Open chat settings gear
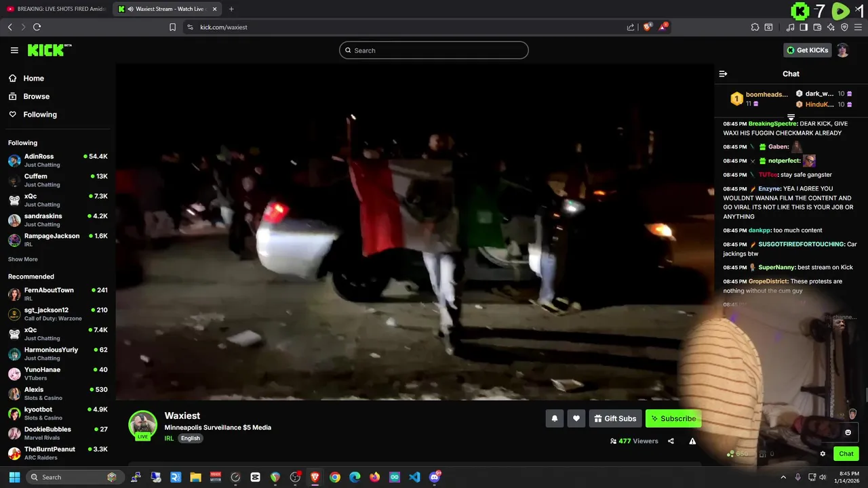Image resolution: width=868 pixels, height=488 pixels. [823, 454]
